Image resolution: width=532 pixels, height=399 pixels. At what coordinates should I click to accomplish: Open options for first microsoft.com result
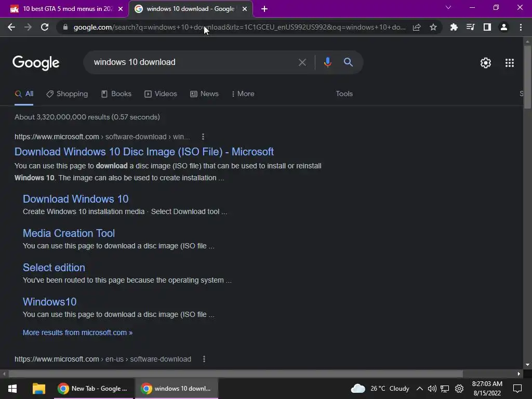click(203, 137)
